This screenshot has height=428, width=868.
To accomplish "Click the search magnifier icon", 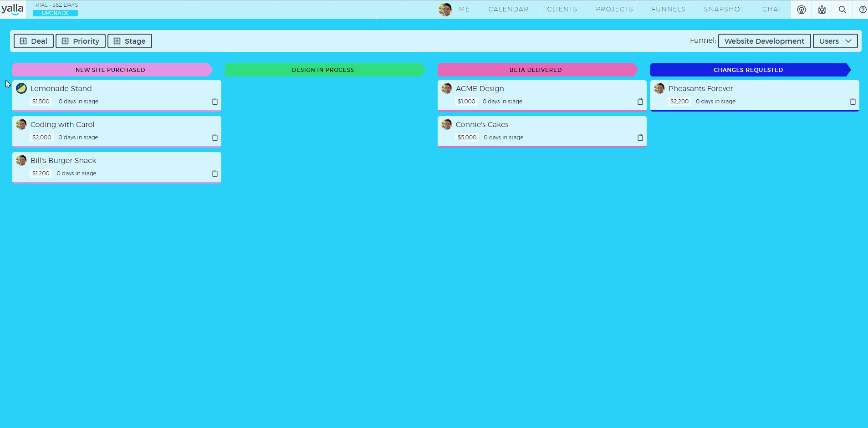I will click(842, 10).
